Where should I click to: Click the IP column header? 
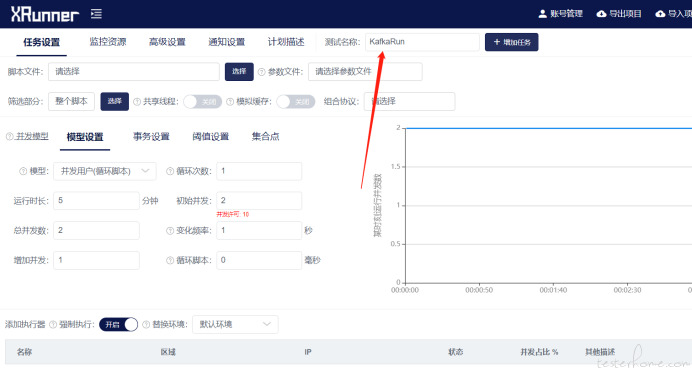308,352
